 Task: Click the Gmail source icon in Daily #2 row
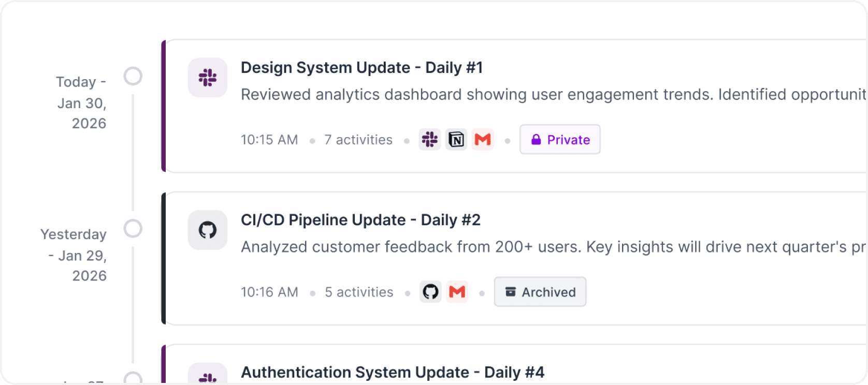point(457,292)
